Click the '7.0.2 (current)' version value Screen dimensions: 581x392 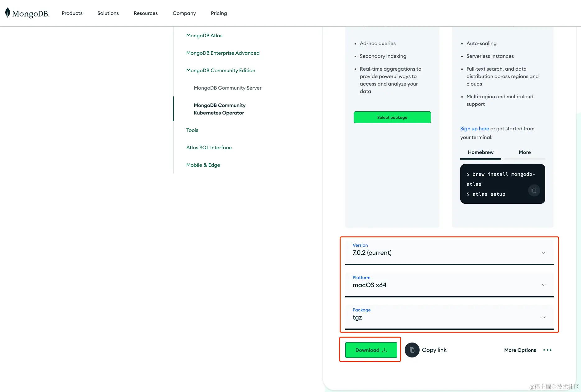[372, 253]
